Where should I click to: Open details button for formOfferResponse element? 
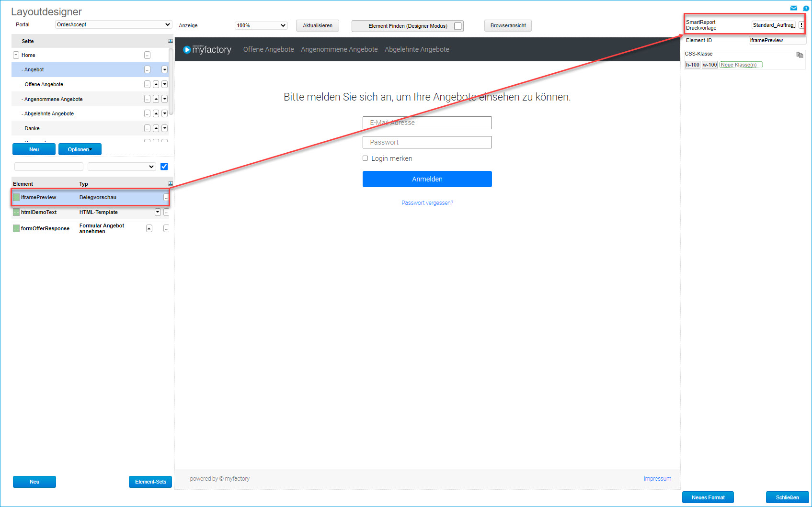166,228
